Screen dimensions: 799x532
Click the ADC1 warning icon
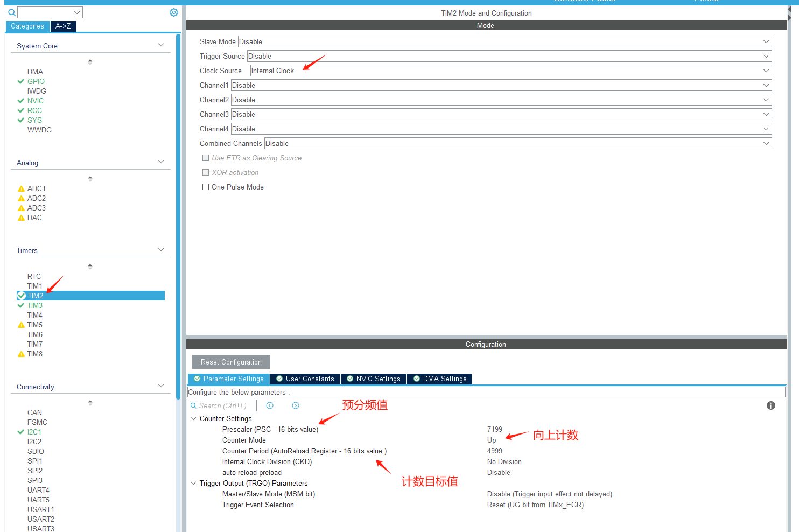pyautogui.click(x=22, y=188)
